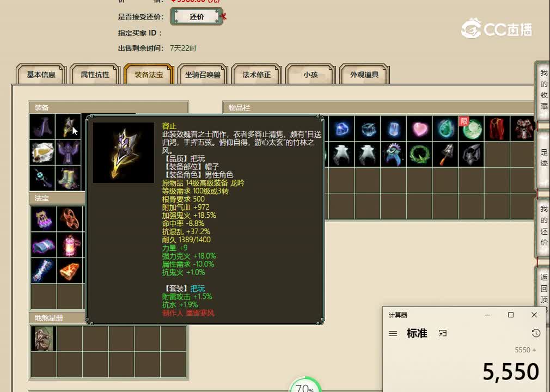Image resolution: width=550 pixels, height=392 pixels.
Task: Open the archer card in 地煞星册
Action: click(x=44, y=339)
